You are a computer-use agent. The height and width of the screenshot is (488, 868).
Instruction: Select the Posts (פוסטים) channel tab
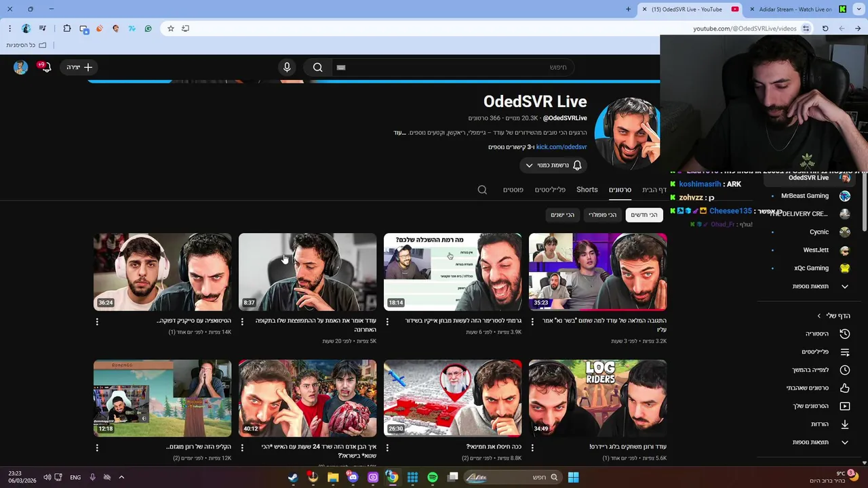coord(513,190)
